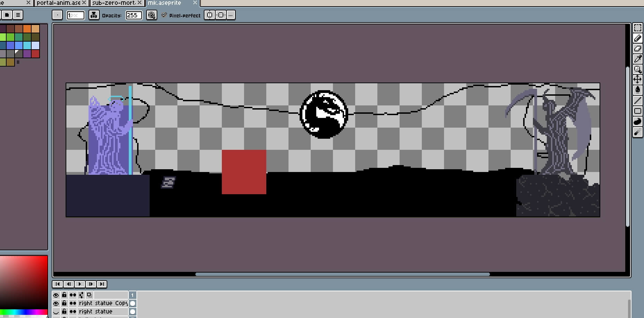The width and height of the screenshot is (644, 318).
Task: Select the Zoom magnifier tool
Action: (638, 69)
